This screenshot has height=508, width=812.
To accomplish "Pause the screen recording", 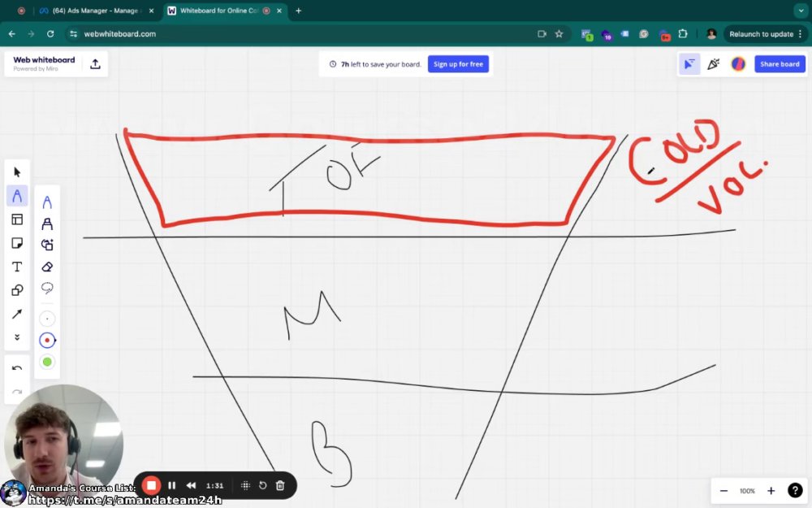I will tap(172, 486).
